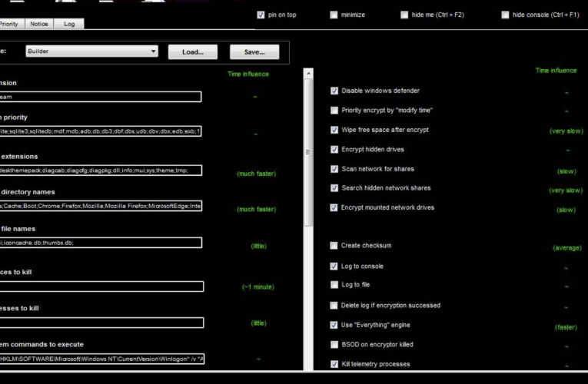588x384 pixels.
Task: Click the "(~1 minute)" time label
Action: pos(258,287)
